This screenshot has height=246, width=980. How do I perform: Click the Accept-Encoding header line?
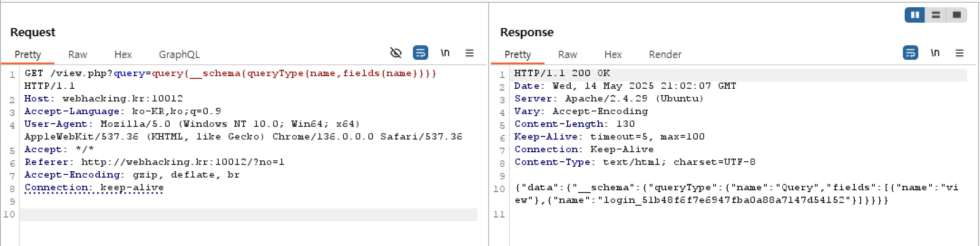132,175
